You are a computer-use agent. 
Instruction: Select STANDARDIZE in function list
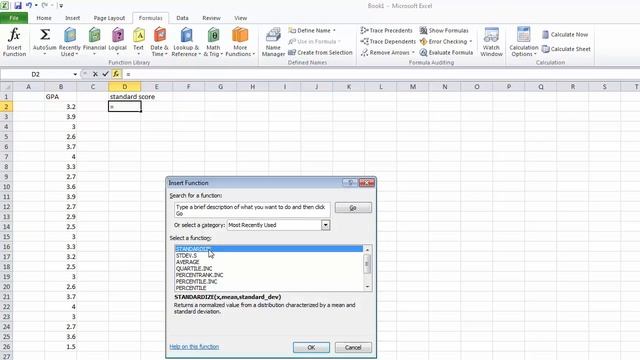coord(269,249)
